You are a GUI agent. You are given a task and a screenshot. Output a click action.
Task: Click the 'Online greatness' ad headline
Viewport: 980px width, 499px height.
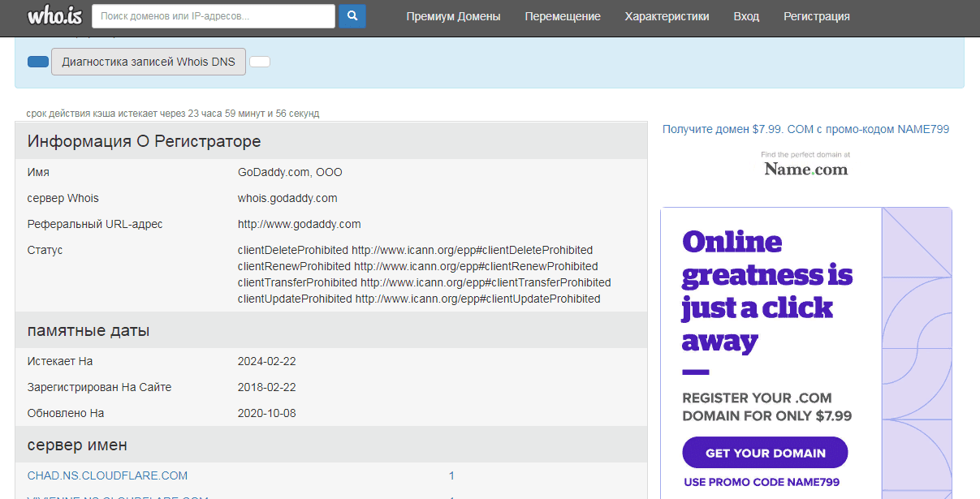pos(766,291)
